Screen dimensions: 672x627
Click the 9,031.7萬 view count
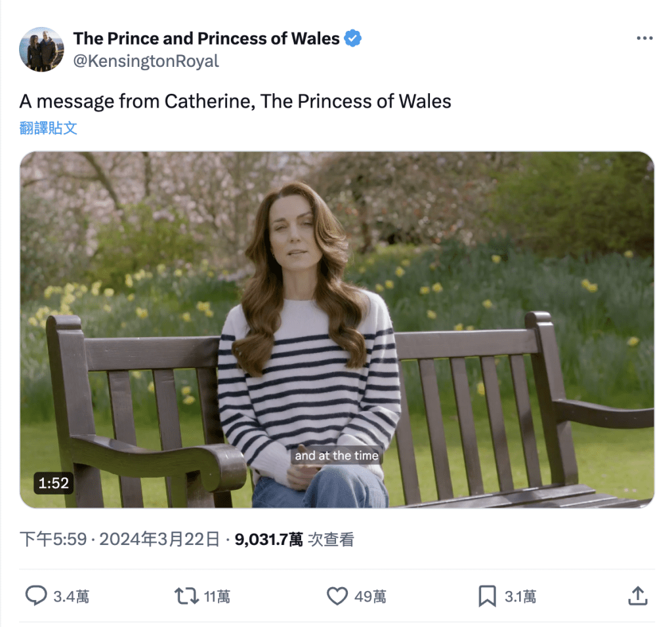[x=268, y=540]
